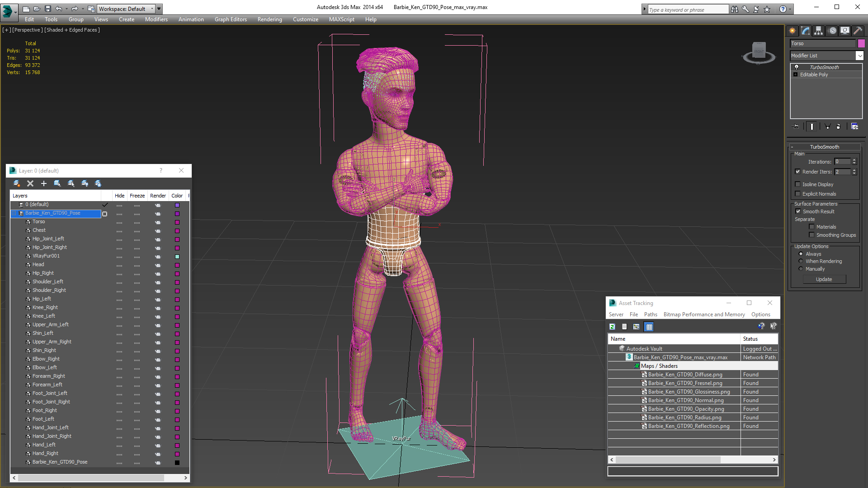This screenshot has height=488, width=868.
Task: Click the Open File folder icon
Action: [37, 9]
